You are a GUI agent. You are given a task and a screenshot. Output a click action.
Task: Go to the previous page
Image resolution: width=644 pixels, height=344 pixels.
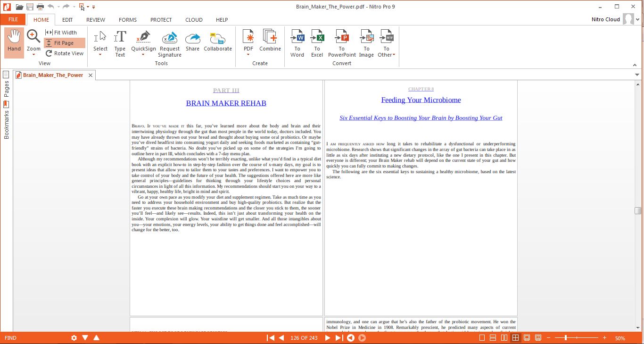[x=282, y=338]
